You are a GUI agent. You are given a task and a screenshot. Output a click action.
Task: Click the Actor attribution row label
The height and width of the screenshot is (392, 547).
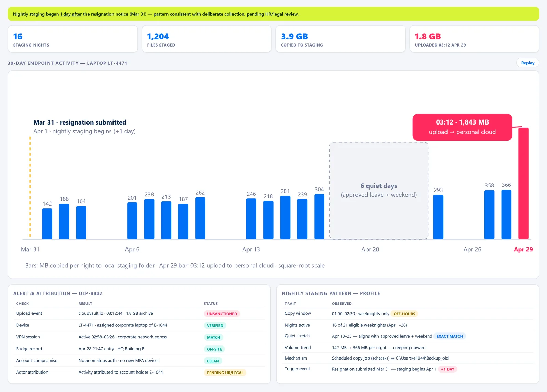[32, 372]
